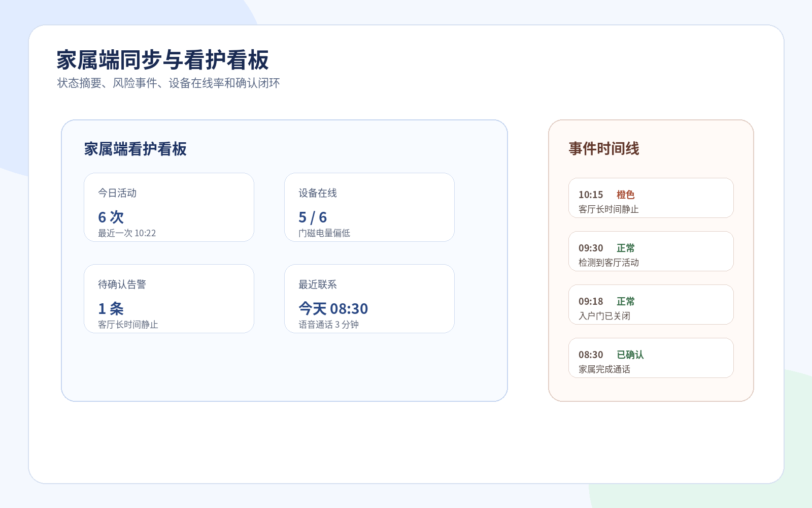Open the 最近联系 card
This screenshot has width=812, height=508.
[369, 299]
